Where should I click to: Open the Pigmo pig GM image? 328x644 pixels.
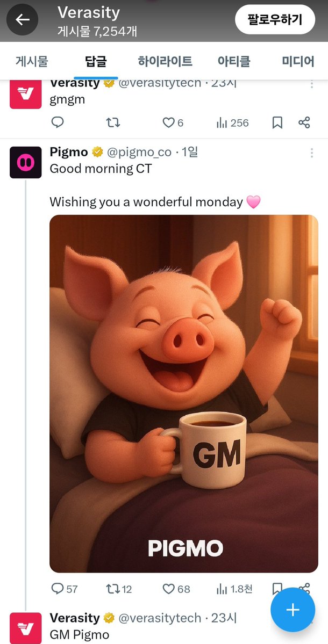pos(184,394)
